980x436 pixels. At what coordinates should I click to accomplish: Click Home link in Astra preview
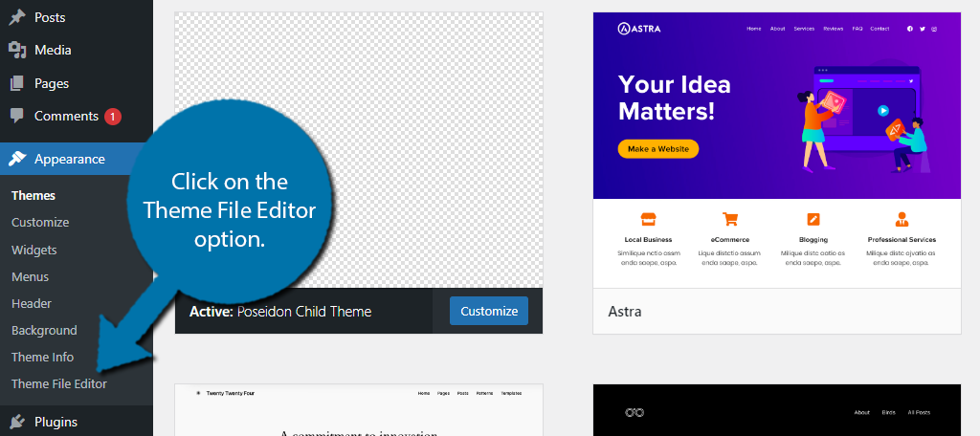coord(754,29)
